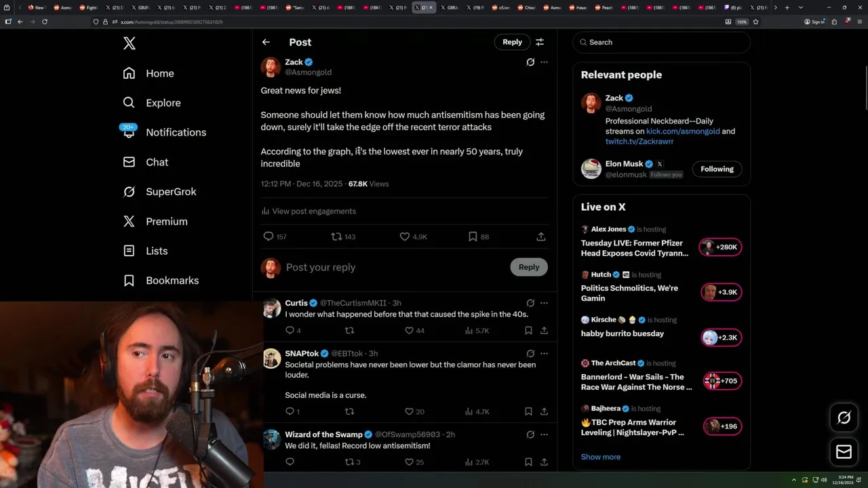Like Curtis's reply with 44 likes

(x=414, y=331)
